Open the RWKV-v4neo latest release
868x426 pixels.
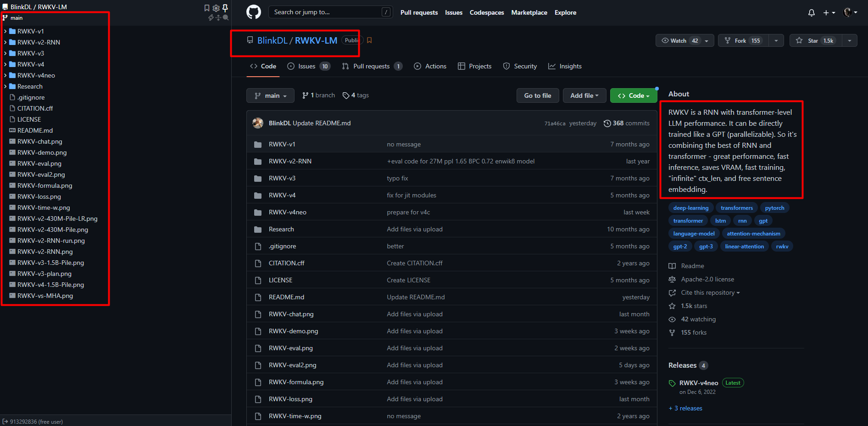pos(699,383)
